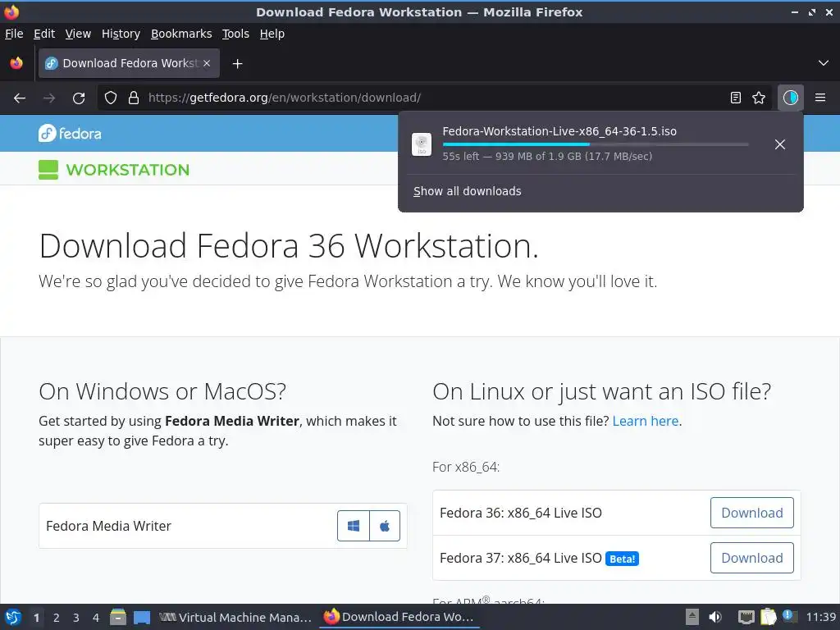Click the downloads progress toolbar button

point(790,98)
